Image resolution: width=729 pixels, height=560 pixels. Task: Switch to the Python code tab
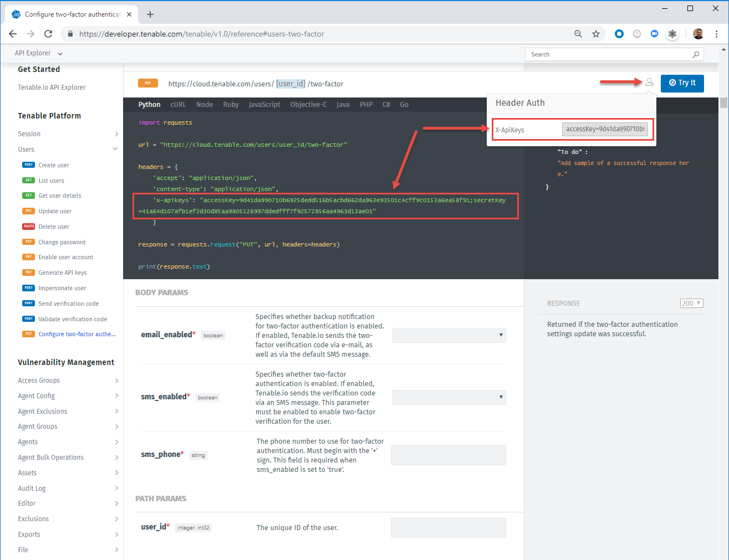click(149, 105)
